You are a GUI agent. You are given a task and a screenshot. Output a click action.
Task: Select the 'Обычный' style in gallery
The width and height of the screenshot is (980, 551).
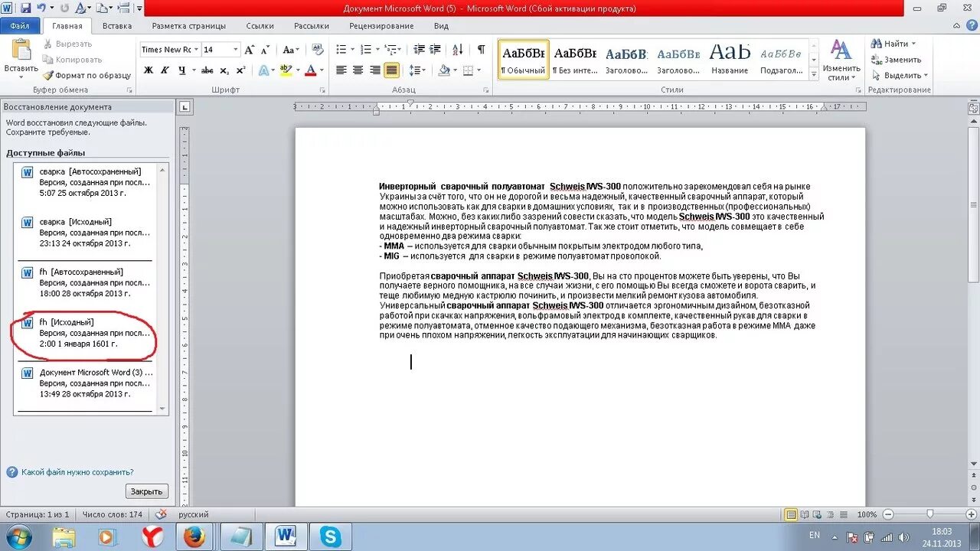click(x=524, y=60)
